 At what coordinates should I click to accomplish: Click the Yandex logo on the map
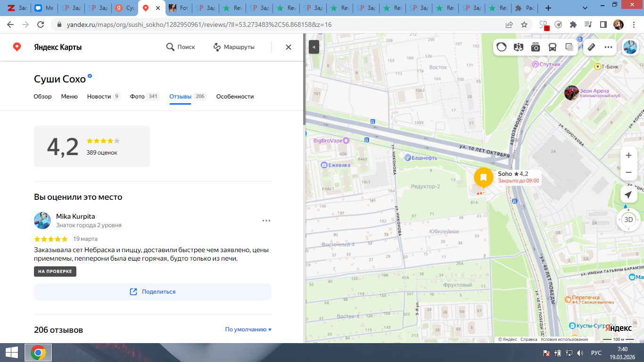[x=618, y=328]
